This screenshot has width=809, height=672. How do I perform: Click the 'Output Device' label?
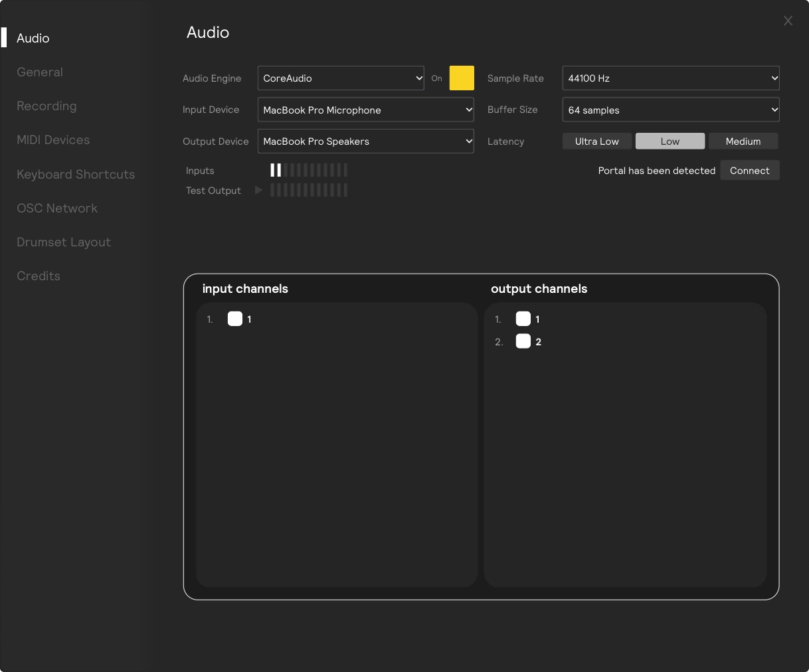(216, 141)
